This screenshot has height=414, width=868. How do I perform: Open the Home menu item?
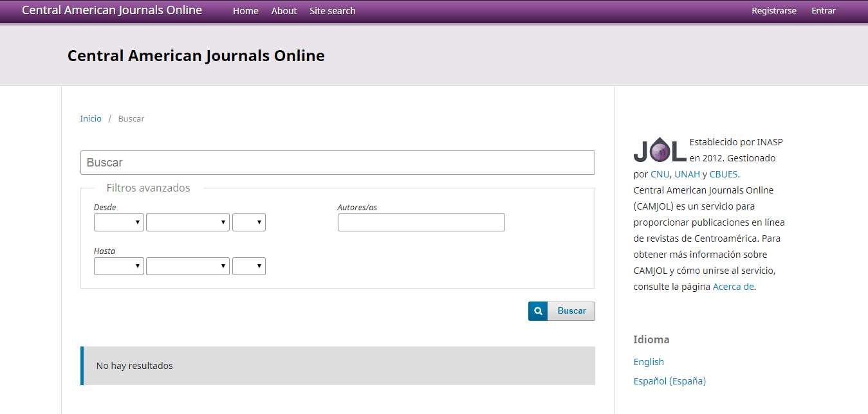click(246, 11)
